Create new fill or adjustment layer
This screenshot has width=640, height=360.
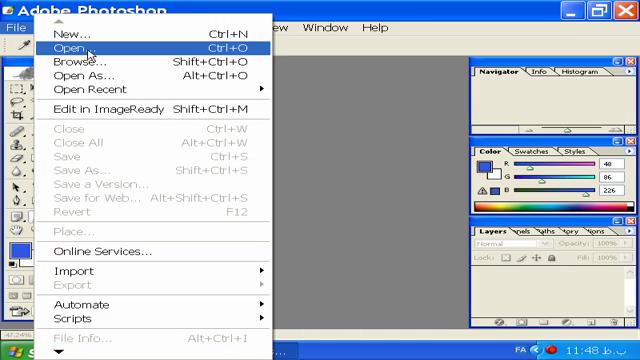[x=566, y=322]
